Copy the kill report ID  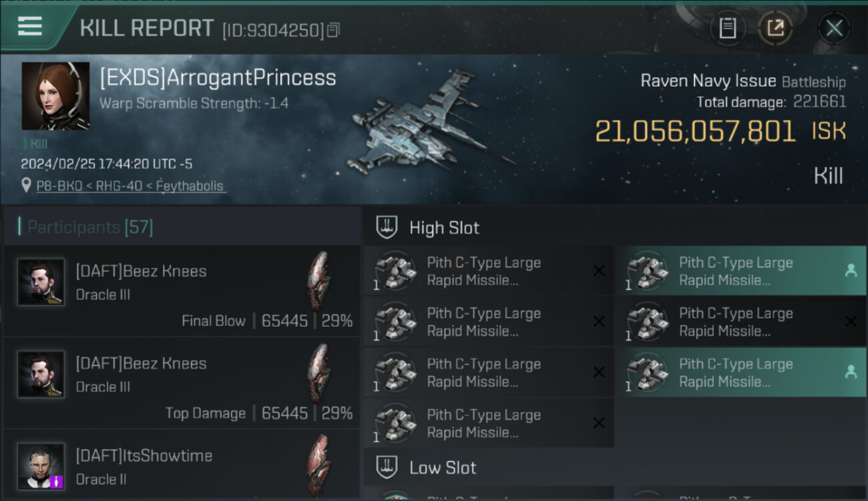tap(333, 29)
